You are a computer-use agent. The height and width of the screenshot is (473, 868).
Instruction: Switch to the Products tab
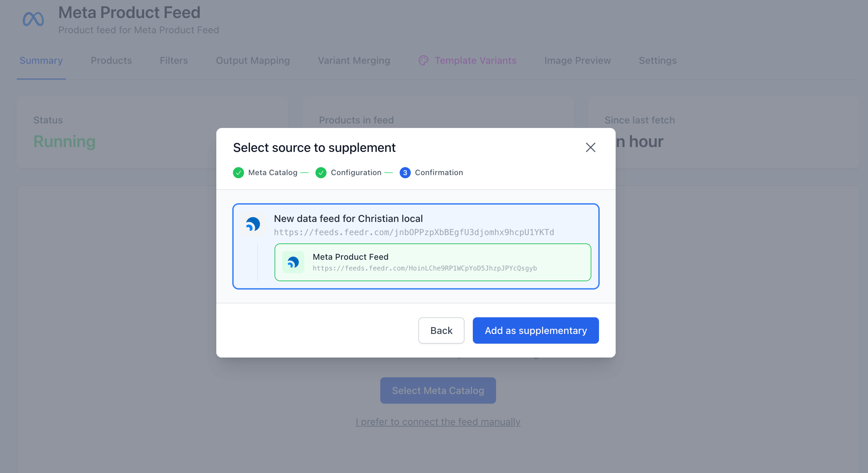click(x=111, y=60)
